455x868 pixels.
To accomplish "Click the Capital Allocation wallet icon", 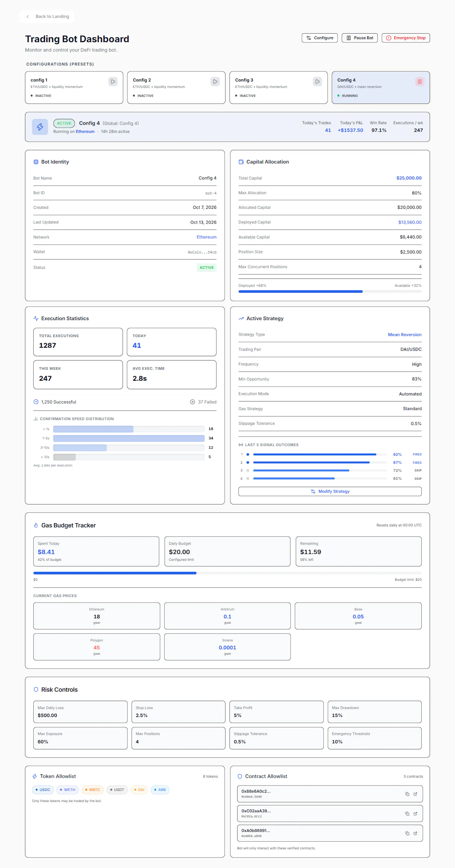I will 241,162.
